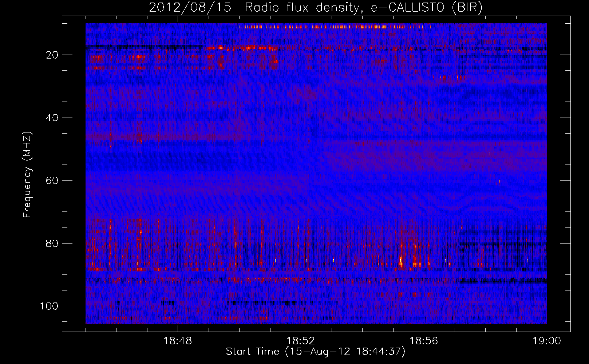Viewport: 589px width, 364px height.
Task: Click the 18:48 time tick label
Action: point(178,341)
